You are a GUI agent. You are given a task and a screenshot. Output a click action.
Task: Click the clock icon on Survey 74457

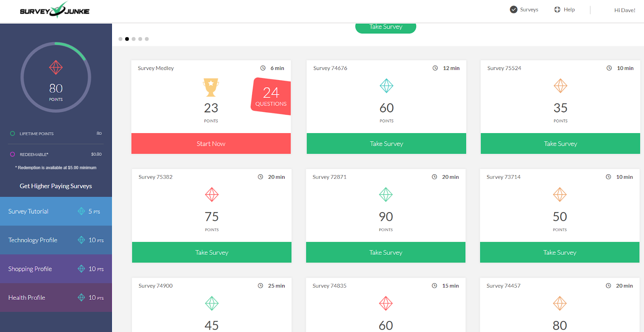click(x=608, y=286)
